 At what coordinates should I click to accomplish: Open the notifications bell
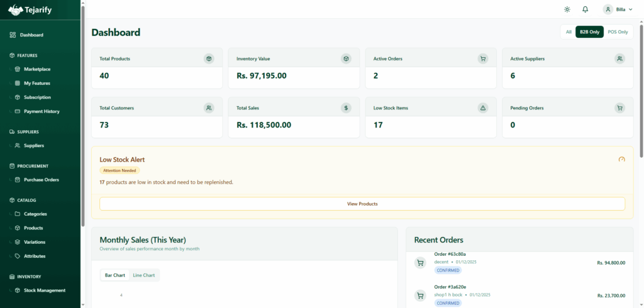(586, 9)
